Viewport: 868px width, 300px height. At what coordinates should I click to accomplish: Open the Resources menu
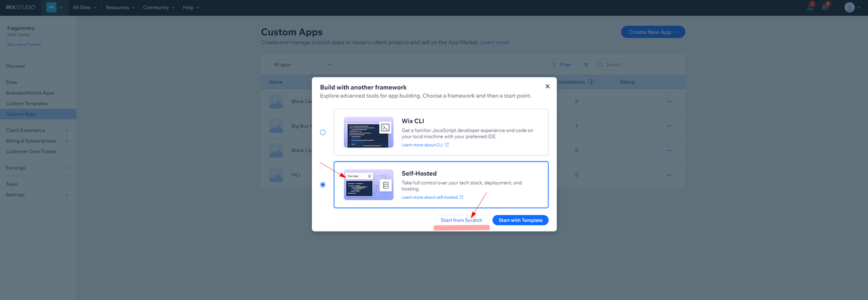[120, 7]
